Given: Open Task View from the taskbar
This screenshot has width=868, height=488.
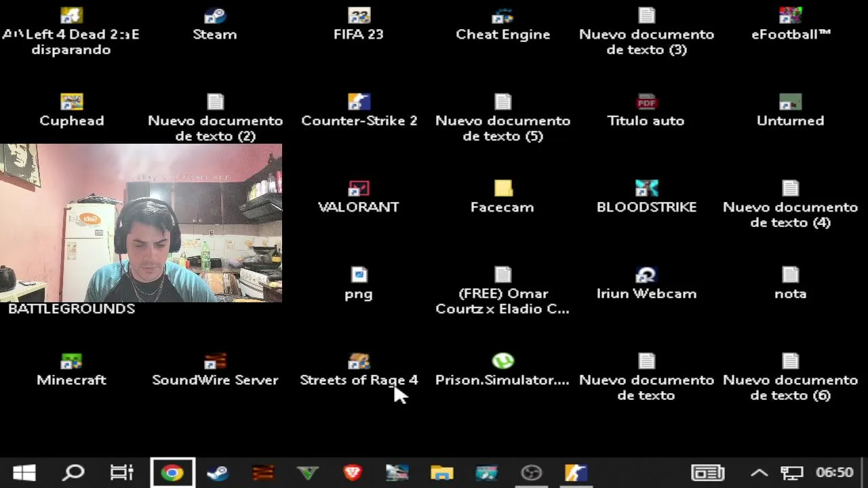Looking at the screenshot, I should tap(122, 472).
